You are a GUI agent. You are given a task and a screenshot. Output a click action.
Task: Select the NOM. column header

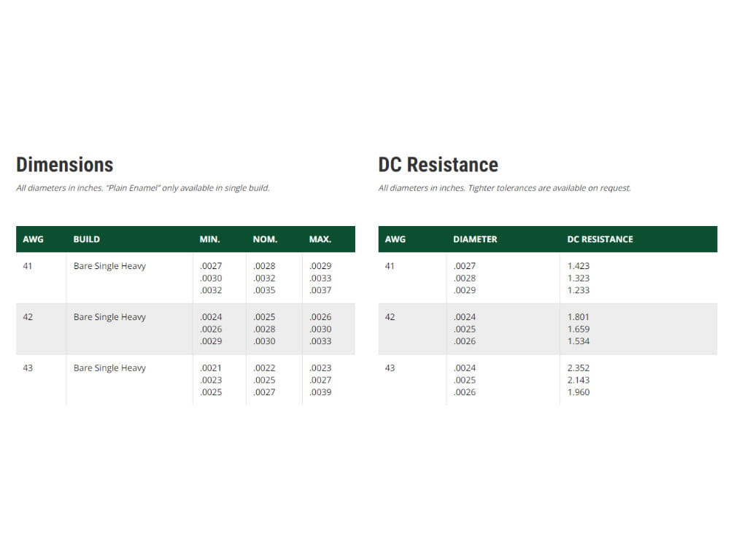(x=265, y=239)
